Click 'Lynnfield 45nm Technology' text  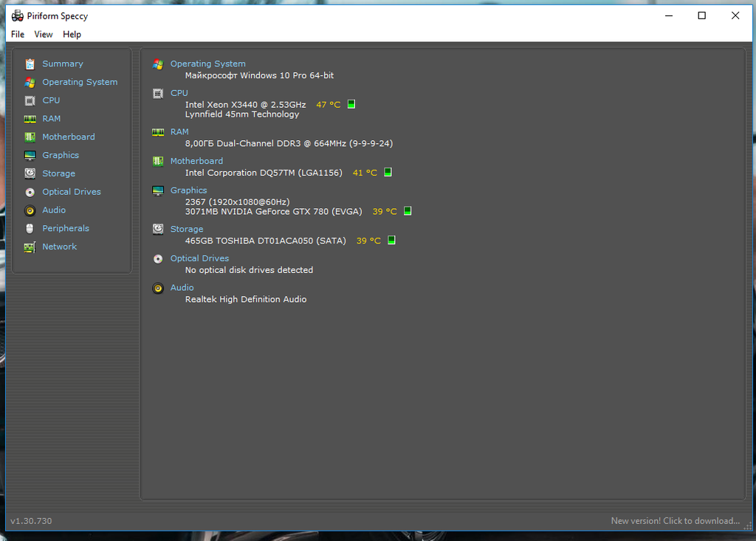pyautogui.click(x=242, y=114)
